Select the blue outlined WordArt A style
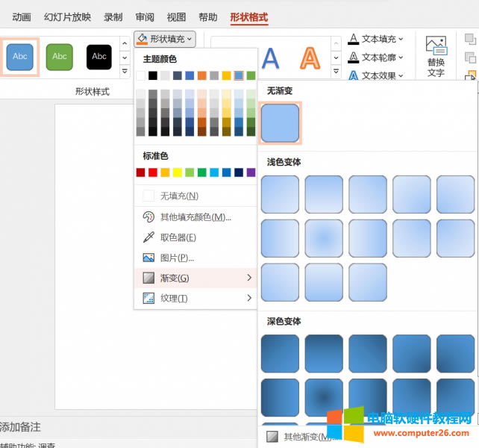The height and width of the screenshot is (448, 479). click(270, 57)
